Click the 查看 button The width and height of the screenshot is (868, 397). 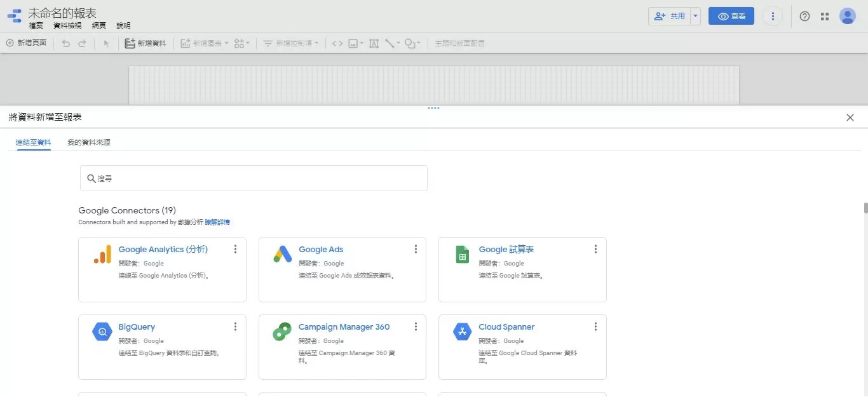click(731, 16)
